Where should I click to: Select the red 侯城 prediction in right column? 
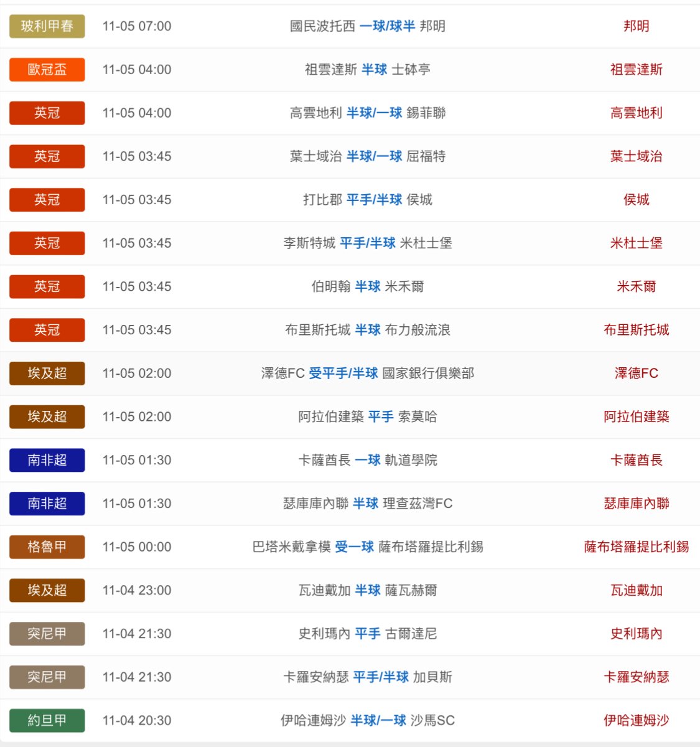(636, 200)
